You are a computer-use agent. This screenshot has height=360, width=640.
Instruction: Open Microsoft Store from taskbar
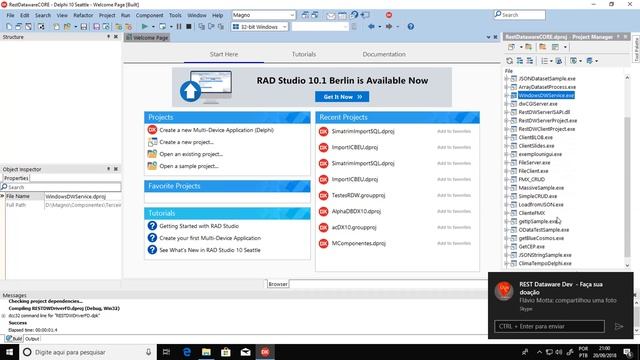pos(226,352)
